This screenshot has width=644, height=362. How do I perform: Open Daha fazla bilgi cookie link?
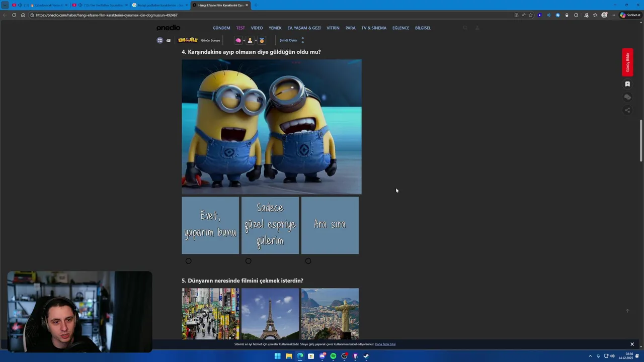[x=385, y=344]
